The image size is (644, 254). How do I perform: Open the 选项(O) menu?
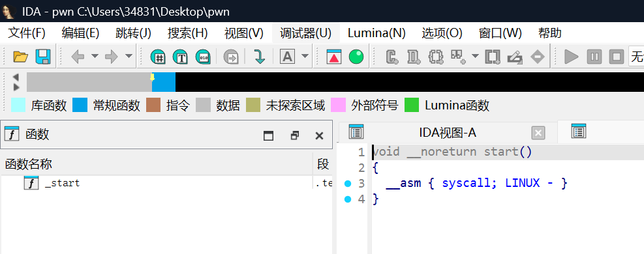(x=442, y=33)
